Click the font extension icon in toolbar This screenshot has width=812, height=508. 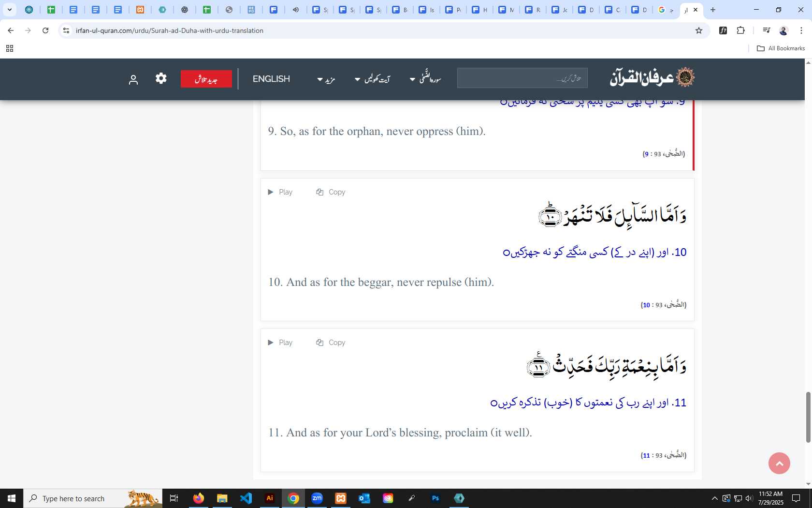[x=723, y=30]
